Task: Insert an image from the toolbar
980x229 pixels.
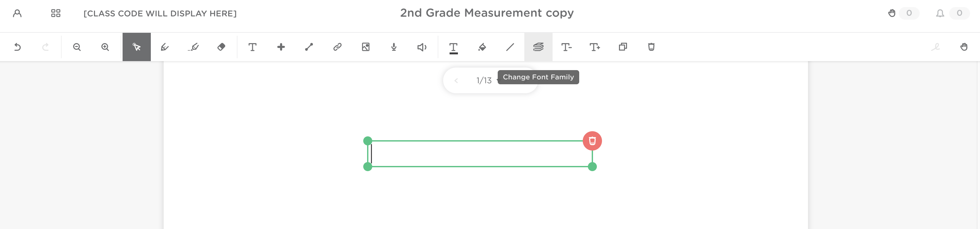Action: (365, 47)
